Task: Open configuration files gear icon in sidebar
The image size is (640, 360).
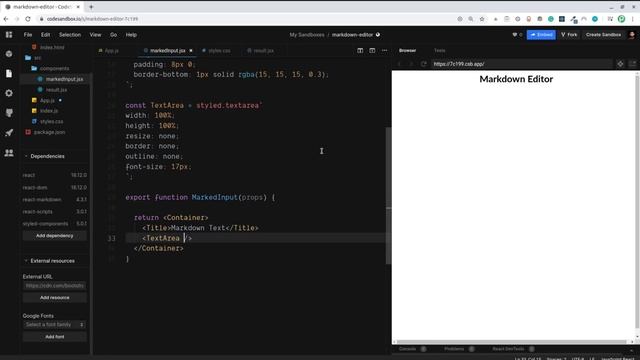Action: (x=9, y=93)
